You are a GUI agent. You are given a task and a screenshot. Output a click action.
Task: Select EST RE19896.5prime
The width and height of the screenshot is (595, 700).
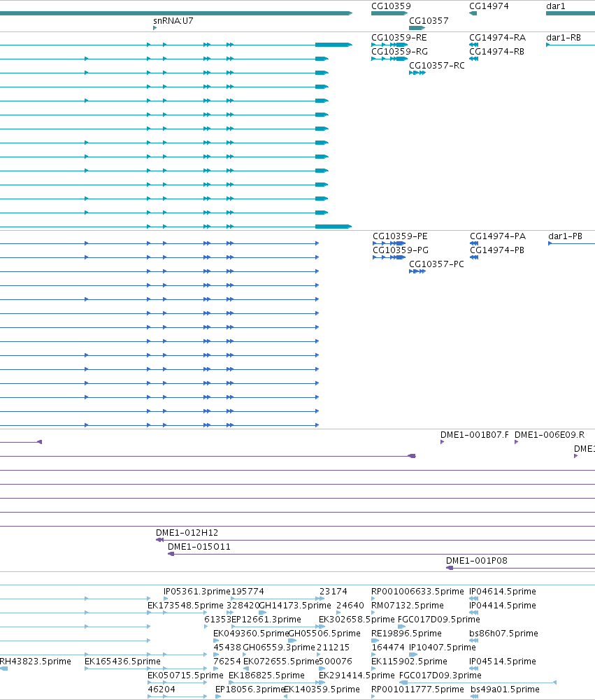pos(407,634)
